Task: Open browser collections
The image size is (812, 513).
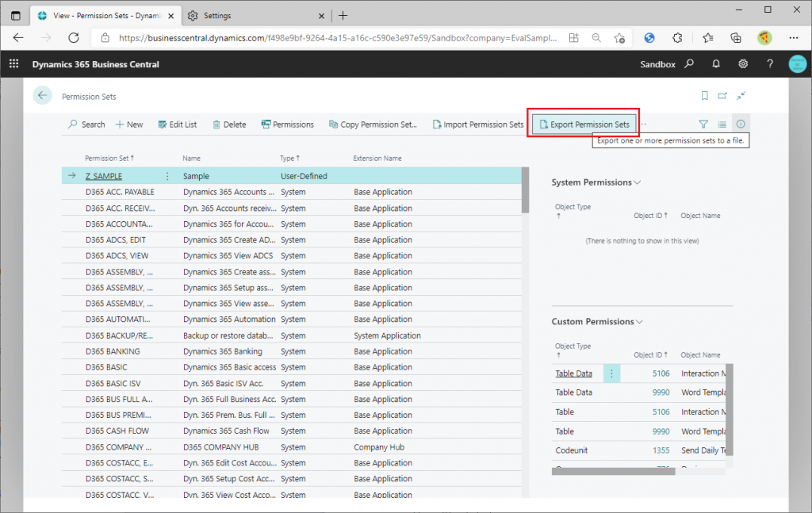Action: pyautogui.click(x=736, y=37)
